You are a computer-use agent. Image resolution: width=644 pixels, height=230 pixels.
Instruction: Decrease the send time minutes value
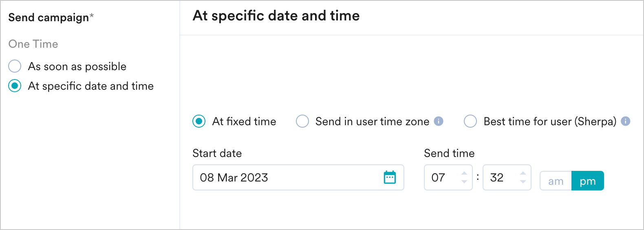(x=523, y=181)
